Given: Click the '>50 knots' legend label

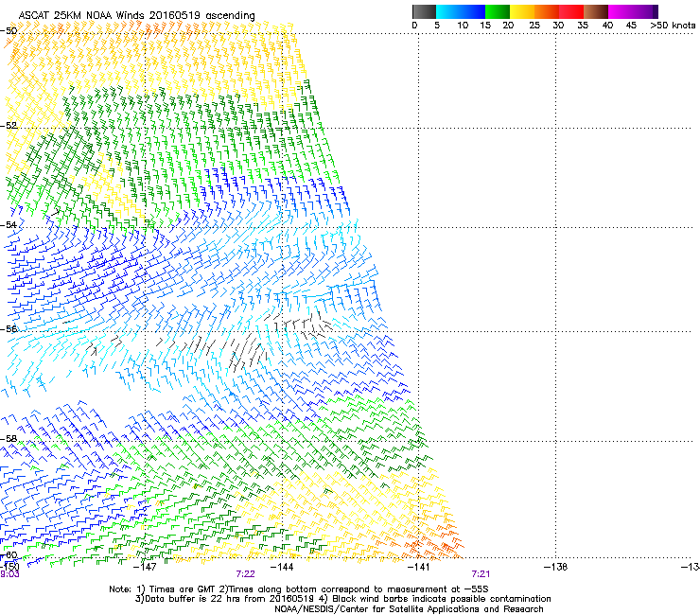Looking at the screenshot, I should [x=674, y=25].
